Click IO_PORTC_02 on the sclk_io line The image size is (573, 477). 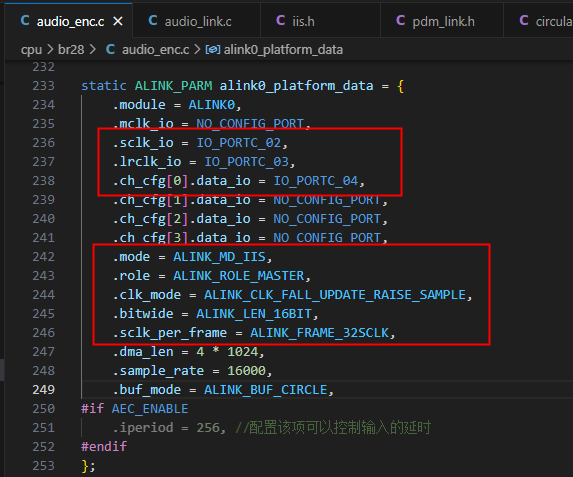coord(239,143)
